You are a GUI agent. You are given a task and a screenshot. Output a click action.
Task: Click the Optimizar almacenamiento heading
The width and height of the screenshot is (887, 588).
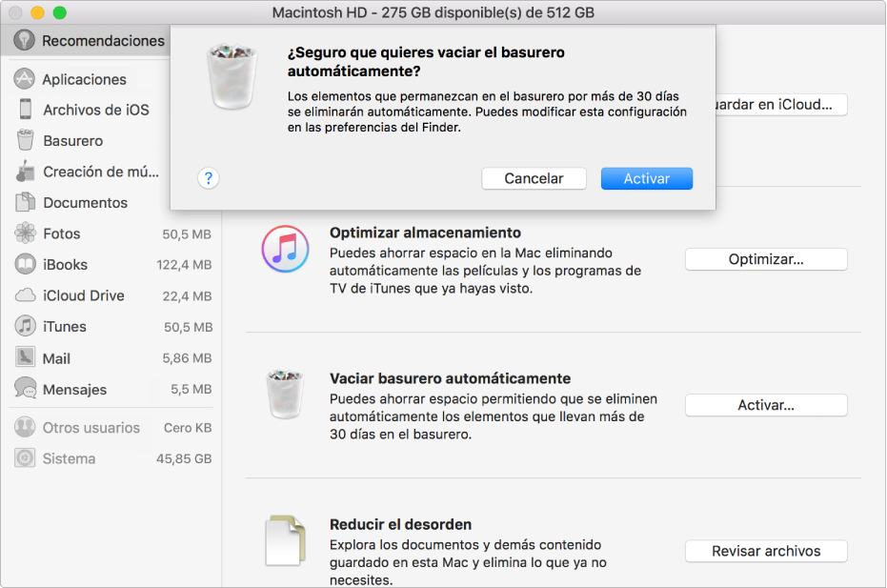[425, 233]
